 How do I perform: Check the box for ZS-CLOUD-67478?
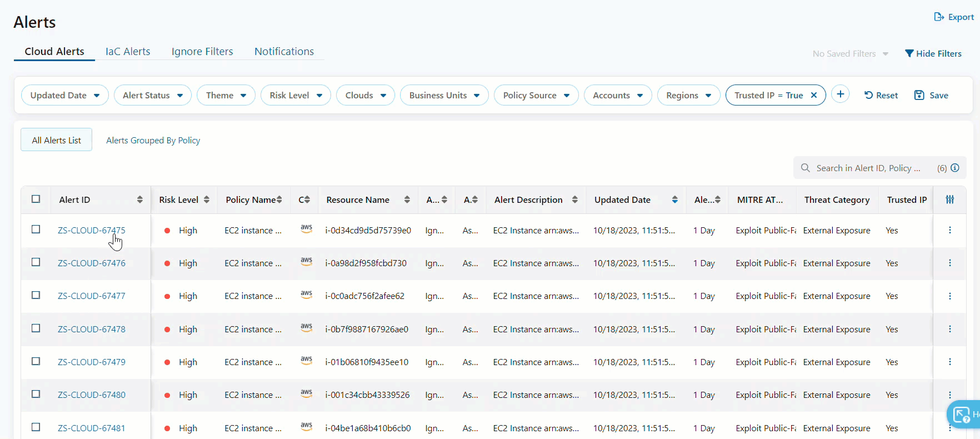tap(36, 328)
